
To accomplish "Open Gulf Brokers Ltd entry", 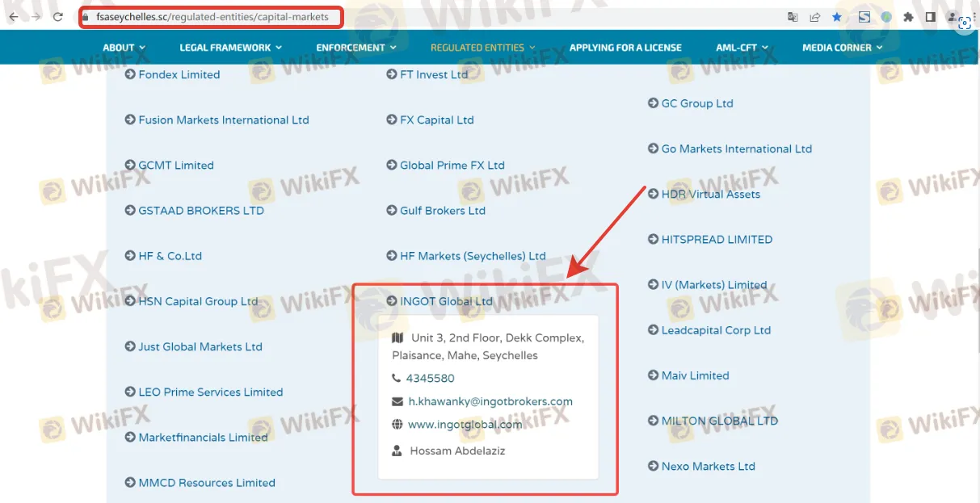I will click(443, 210).
